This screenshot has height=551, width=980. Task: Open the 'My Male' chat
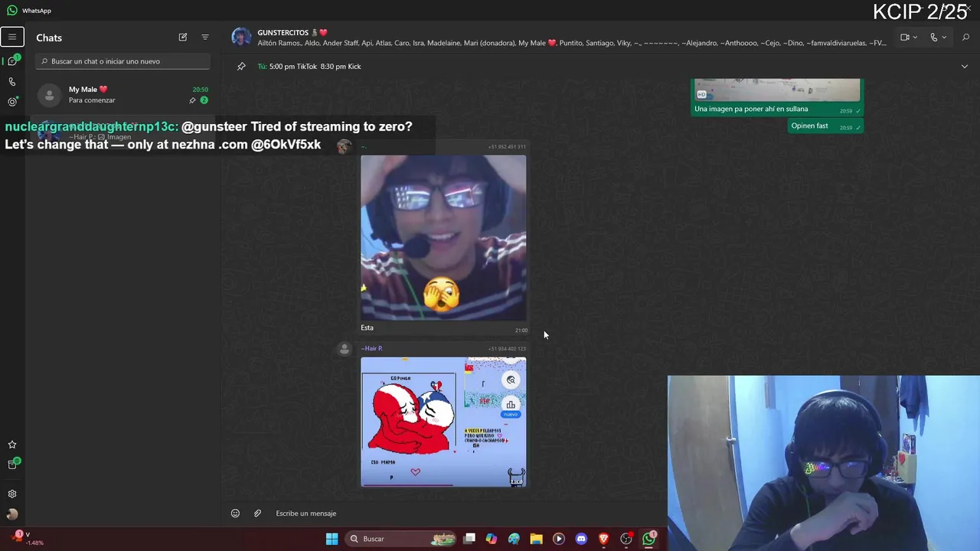(122, 94)
